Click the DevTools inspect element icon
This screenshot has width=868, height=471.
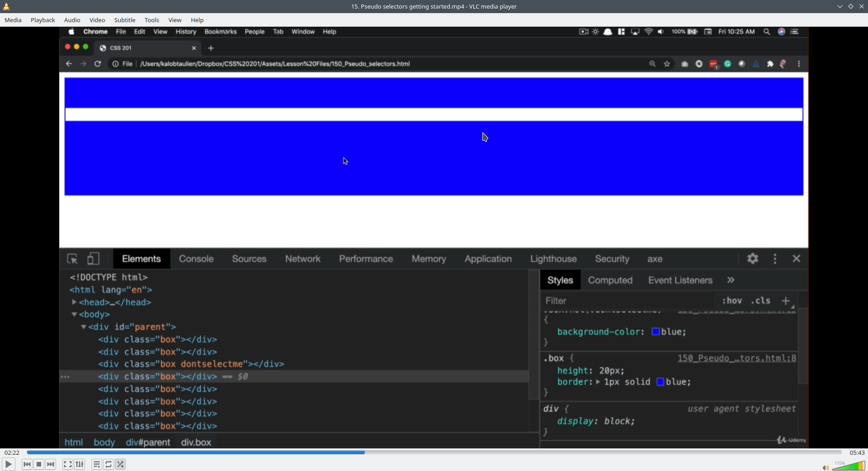click(72, 259)
